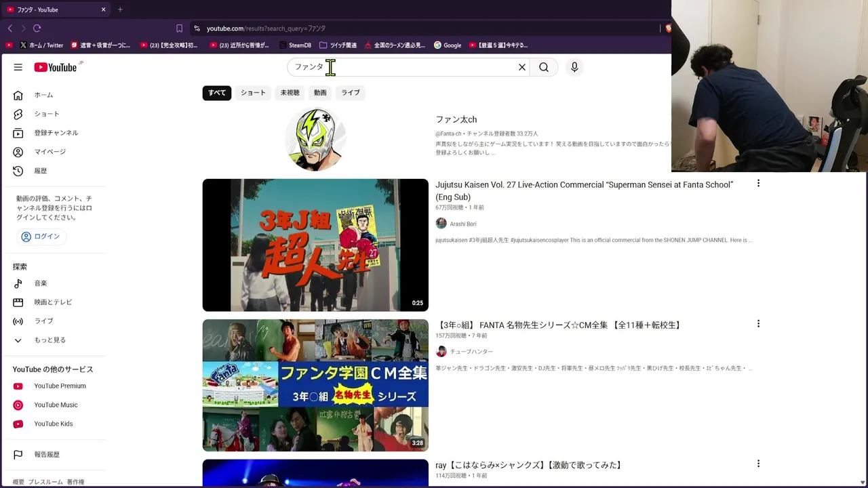Open the 【3年○組】FANTA 名物先生シリーズ title
The image size is (868, 488).
click(559, 325)
